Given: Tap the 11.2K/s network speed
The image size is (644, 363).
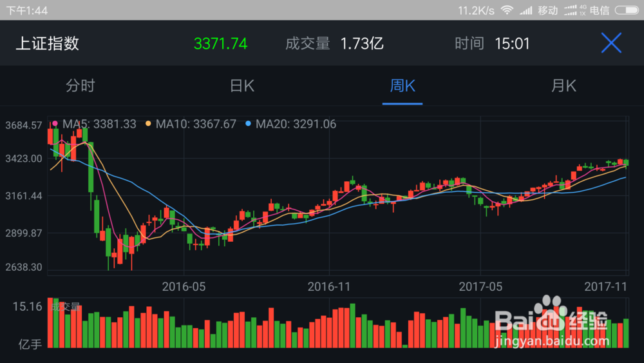Looking at the screenshot, I should pyautogui.click(x=476, y=10).
